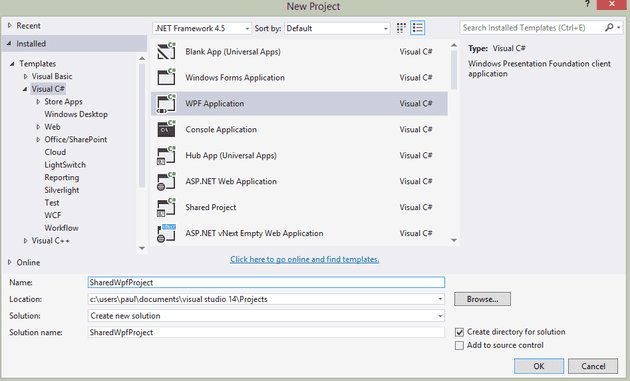Enable Add to source control checkbox
The image size is (630, 381).
459,345
